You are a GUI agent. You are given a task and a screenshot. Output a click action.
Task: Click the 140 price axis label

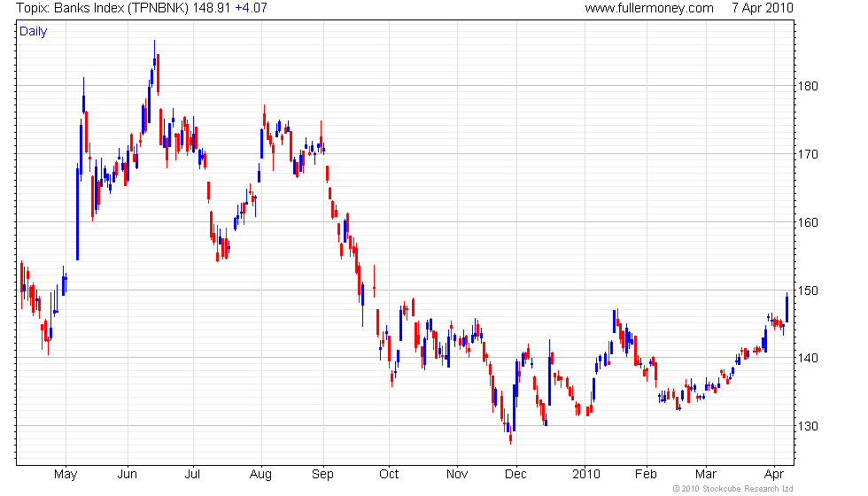click(807, 358)
